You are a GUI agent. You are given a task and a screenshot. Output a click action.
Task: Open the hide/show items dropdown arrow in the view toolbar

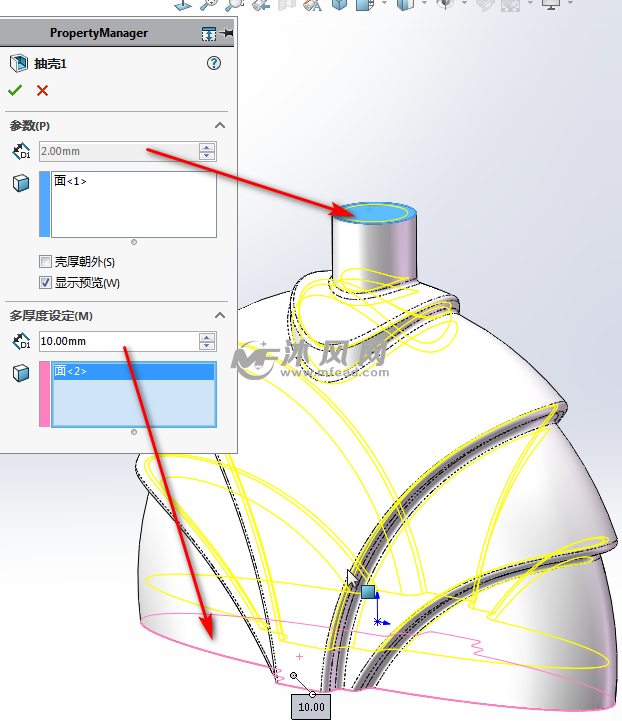pos(464,3)
